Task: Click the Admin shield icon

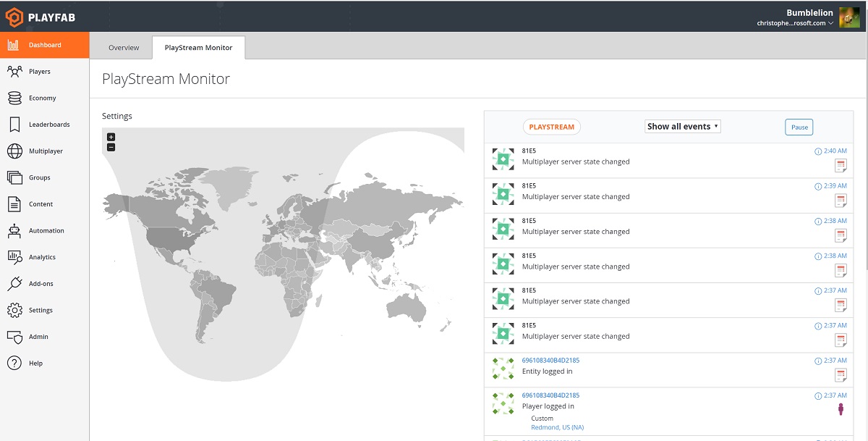Action: click(14, 337)
